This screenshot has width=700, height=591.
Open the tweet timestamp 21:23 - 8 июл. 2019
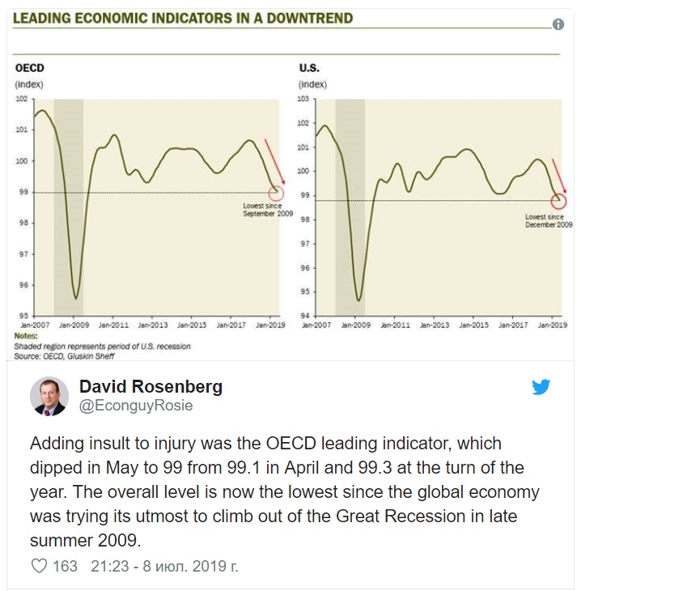coord(164,566)
